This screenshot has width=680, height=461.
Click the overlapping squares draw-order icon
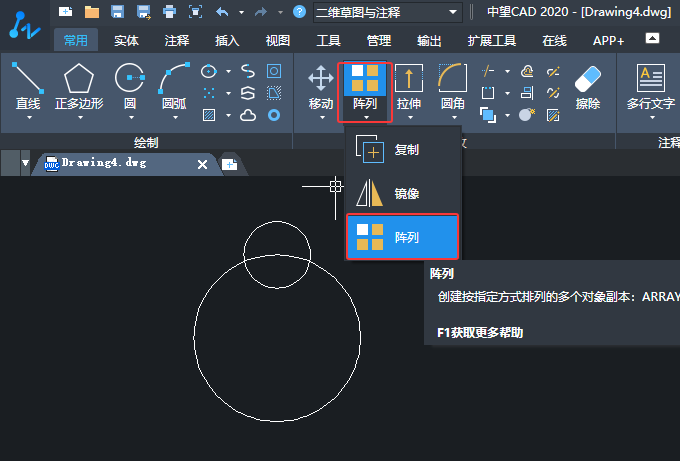click(x=488, y=115)
